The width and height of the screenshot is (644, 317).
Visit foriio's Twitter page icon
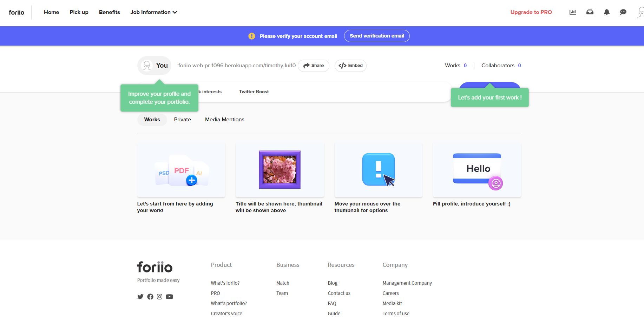[x=140, y=297]
